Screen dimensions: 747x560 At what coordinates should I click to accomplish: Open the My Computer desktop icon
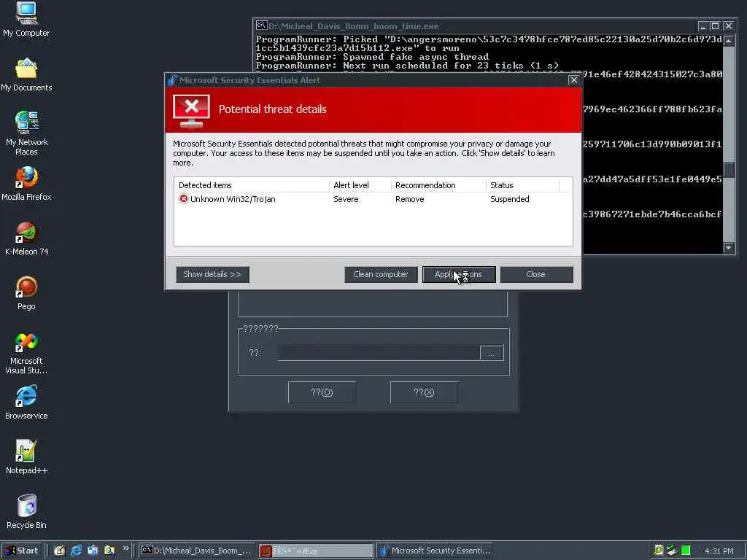[26, 19]
